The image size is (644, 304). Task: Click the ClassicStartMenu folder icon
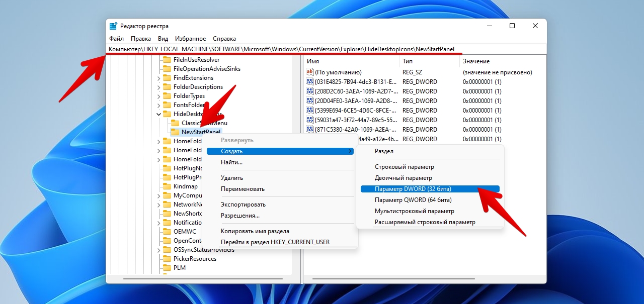pyautogui.click(x=175, y=123)
